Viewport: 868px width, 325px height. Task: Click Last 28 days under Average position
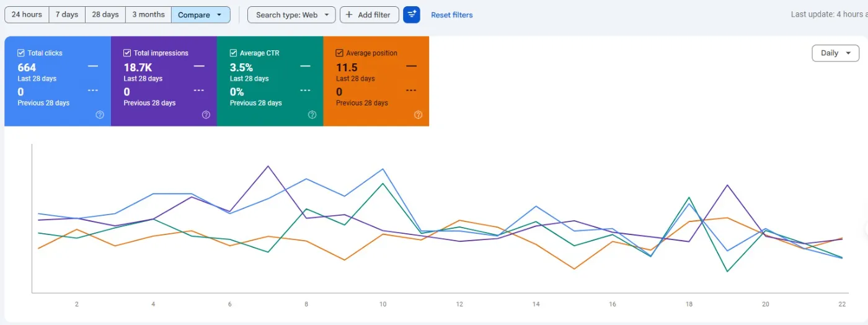point(355,79)
